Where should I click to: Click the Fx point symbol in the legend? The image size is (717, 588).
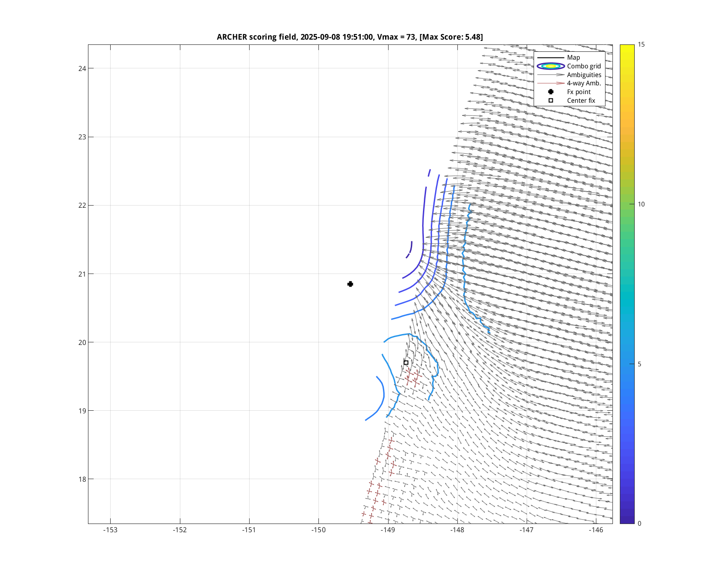551,92
